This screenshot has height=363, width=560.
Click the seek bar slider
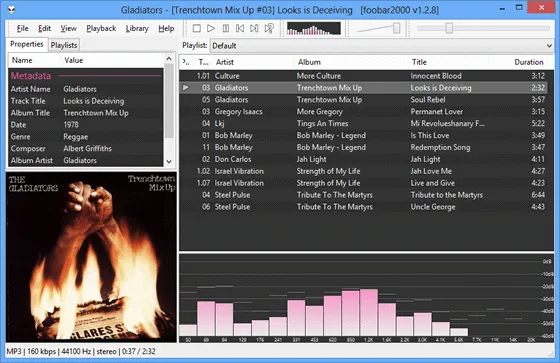click(x=449, y=28)
